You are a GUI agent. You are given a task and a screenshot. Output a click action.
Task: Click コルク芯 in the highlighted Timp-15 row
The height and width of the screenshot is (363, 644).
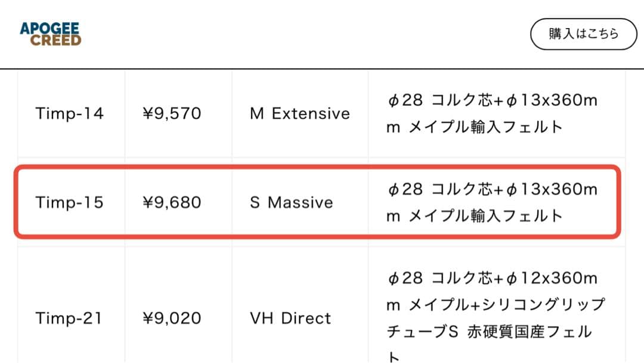click(459, 189)
